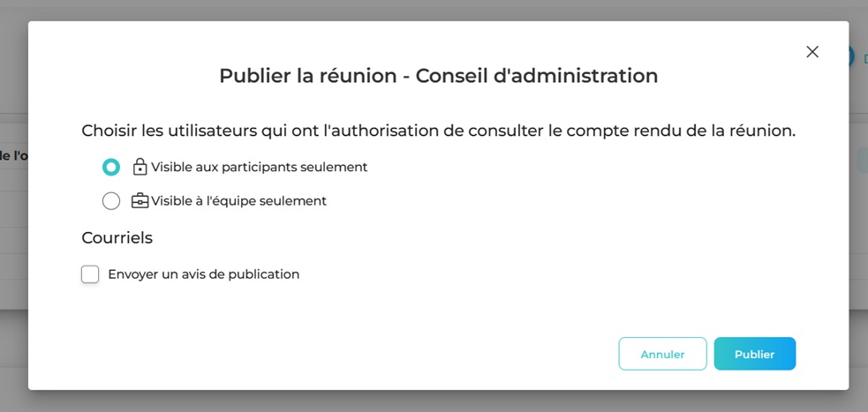
Task: Click the partially hidden user avatar behind dialog
Action: coord(851,56)
